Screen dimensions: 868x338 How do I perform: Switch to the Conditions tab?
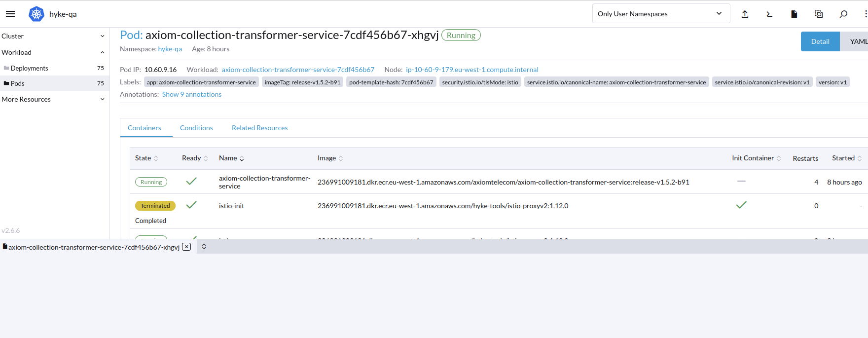pyautogui.click(x=196, y=128)
